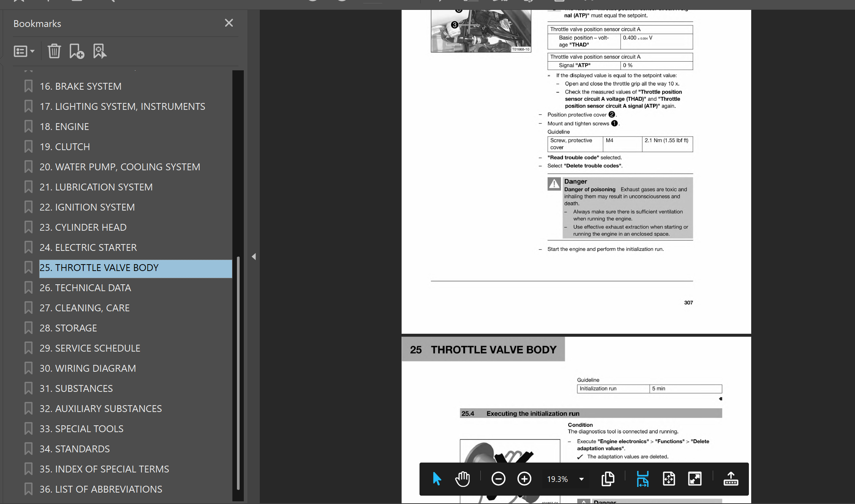This screenshot has width=855, height=504.
Task: Click the throttle body photo T01668-10
Action: point(481,31)
